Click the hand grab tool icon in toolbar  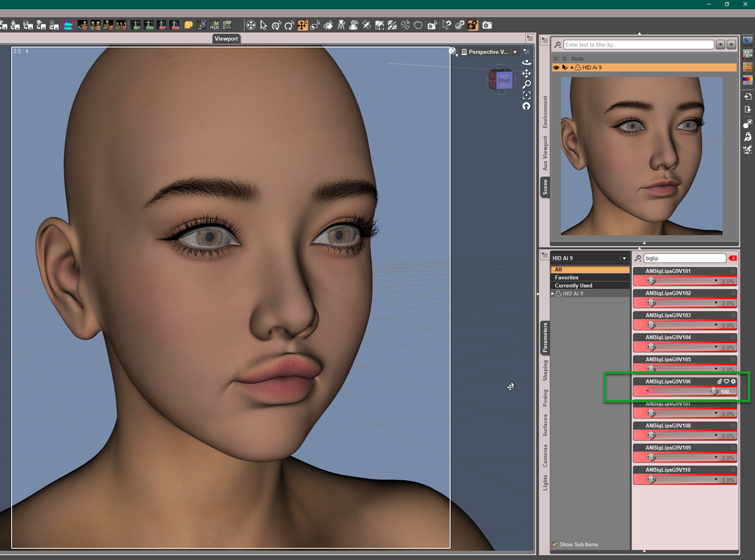pyautogui.click(x=418, y=25)
